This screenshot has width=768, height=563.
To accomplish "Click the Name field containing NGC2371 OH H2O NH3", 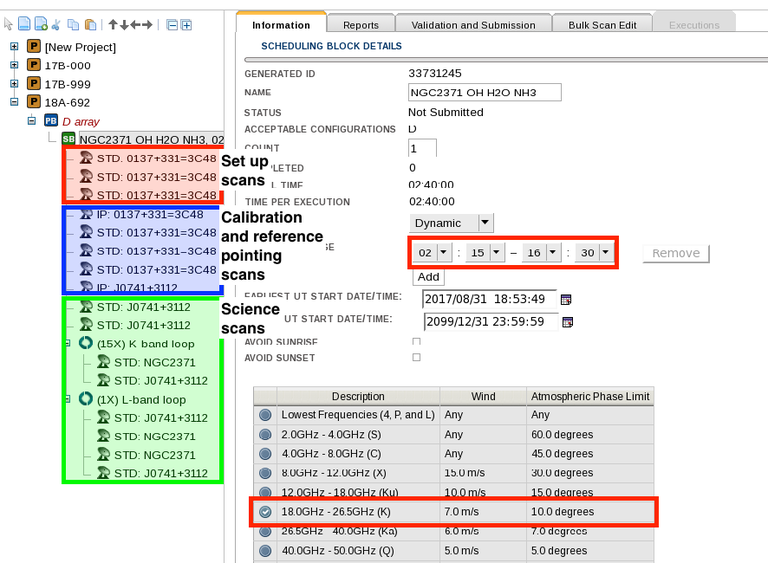I will [485, 92].
